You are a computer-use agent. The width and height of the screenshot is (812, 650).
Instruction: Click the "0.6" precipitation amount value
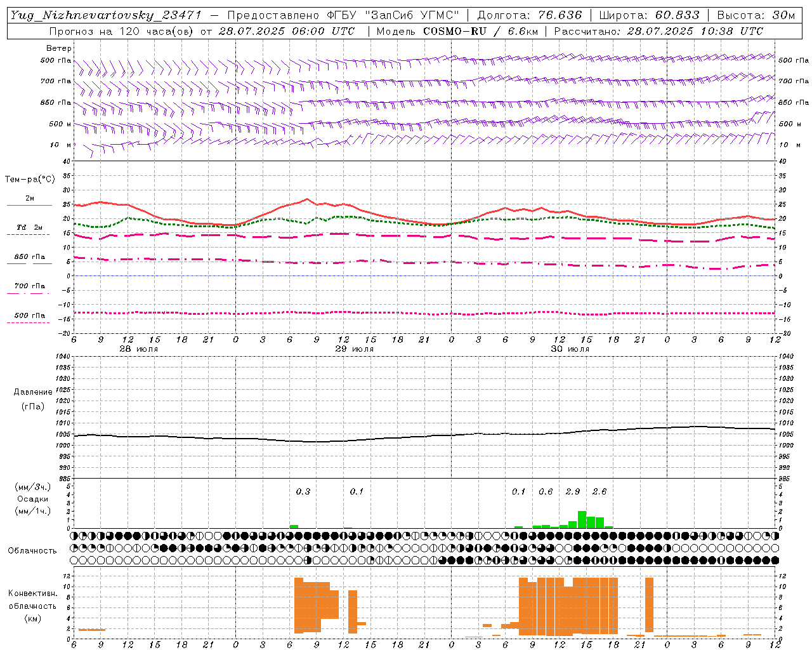[546, 491]
